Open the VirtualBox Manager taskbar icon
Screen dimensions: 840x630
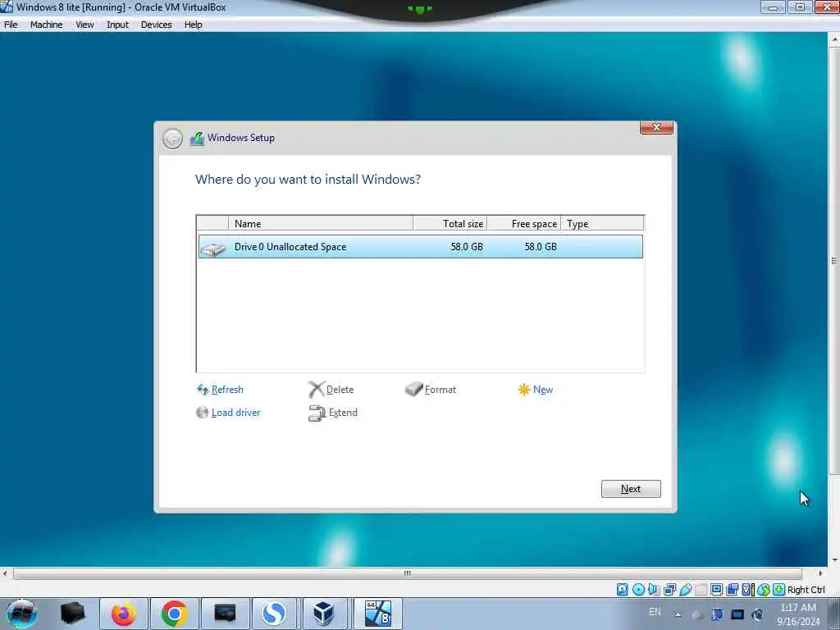point(323,614)
